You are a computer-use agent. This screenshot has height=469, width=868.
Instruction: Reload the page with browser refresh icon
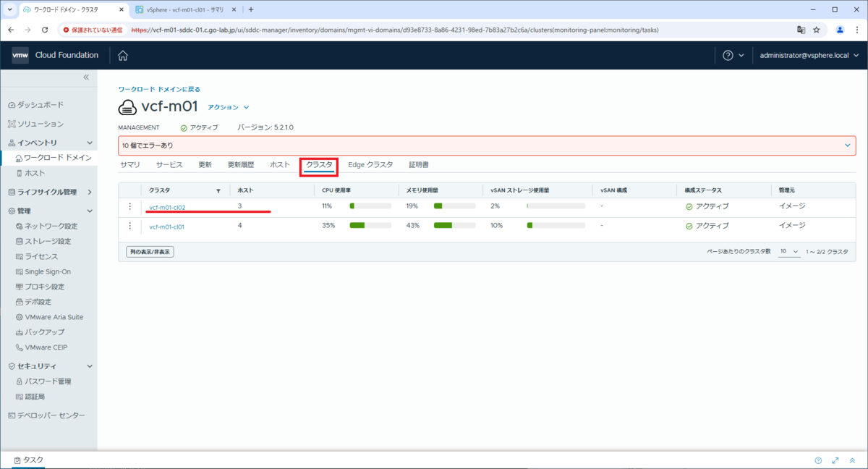(45, 30)
